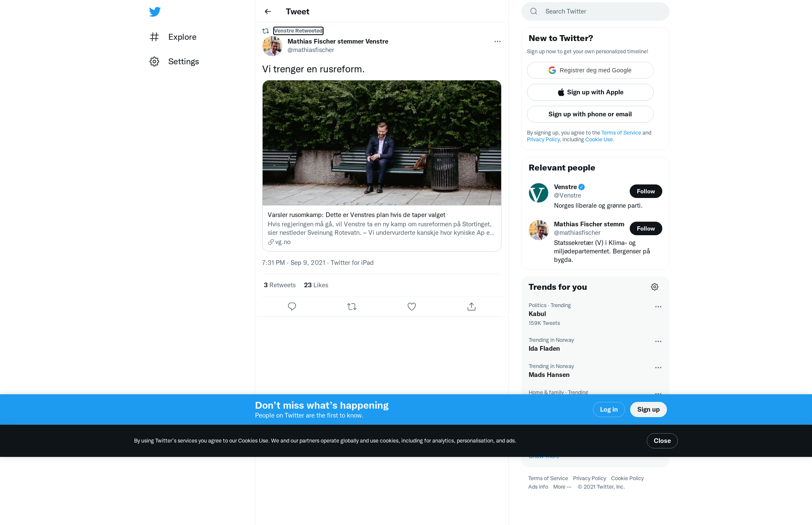Open more options on Mathias Fischer's tweet
Image resolution: width=812 pixels, height=525 pixels.
497,41
